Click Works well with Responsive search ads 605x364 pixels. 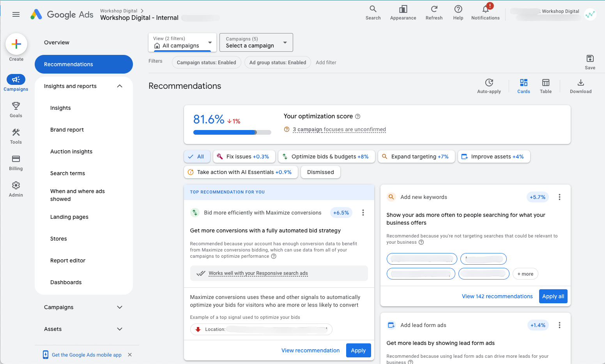(258, 273)
